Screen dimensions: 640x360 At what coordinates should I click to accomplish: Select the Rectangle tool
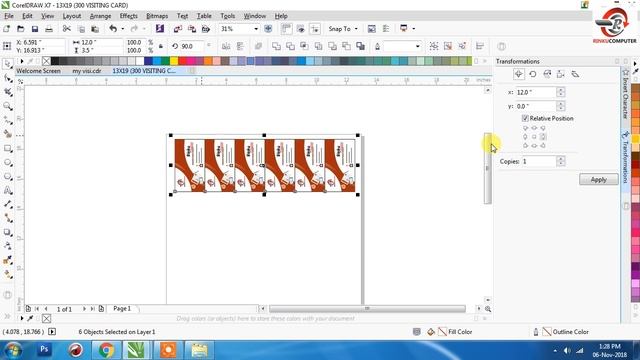coord(7,148)
